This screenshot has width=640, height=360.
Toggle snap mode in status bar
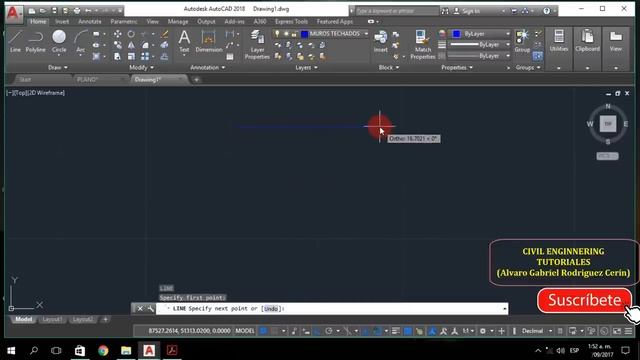point(274,331)
